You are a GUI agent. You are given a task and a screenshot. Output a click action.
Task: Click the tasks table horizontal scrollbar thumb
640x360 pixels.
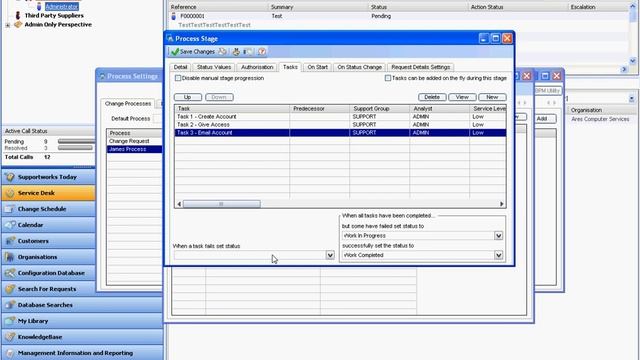(221, 204)
